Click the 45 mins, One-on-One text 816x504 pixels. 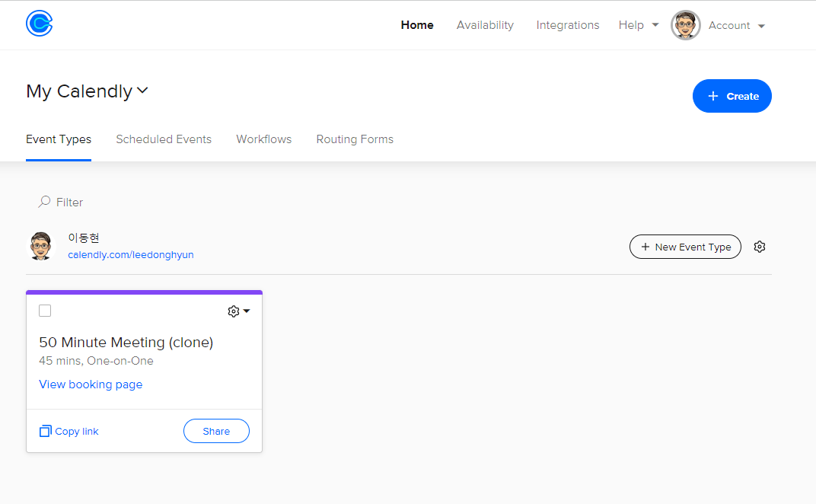tap(96, 361)
